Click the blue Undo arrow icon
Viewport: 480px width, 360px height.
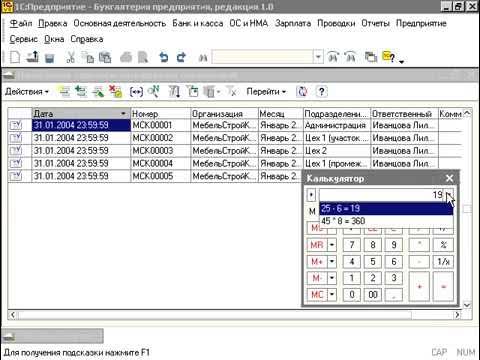[x=164, y=57]
